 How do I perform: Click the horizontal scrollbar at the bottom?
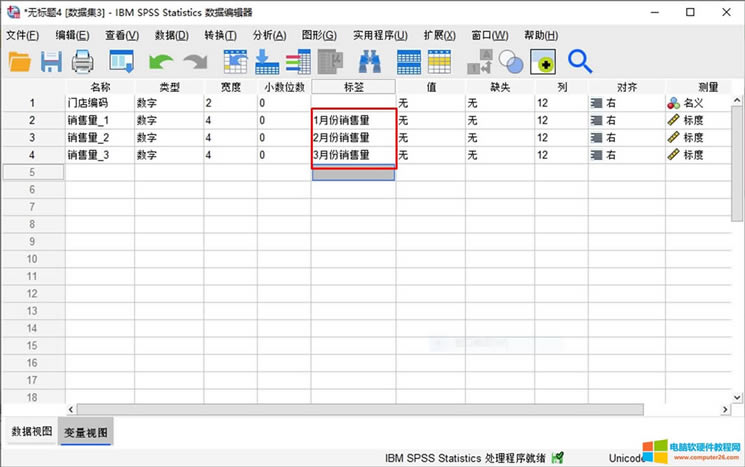coord(400,409)
